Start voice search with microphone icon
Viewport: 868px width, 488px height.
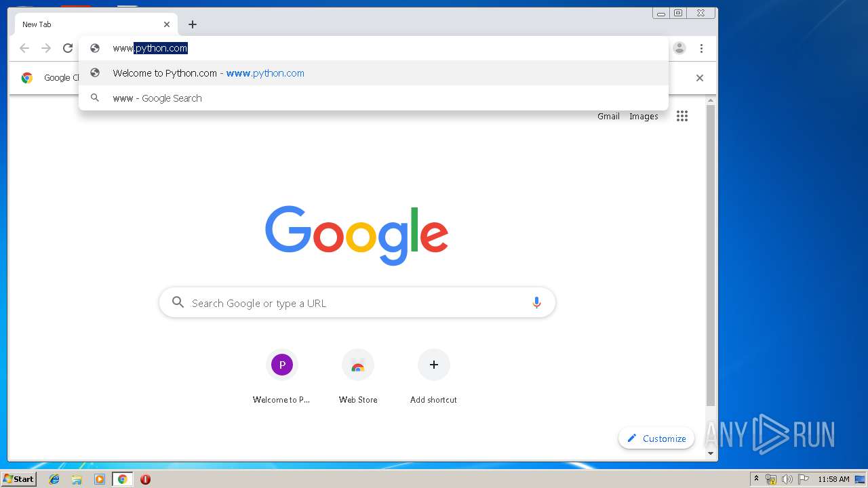pyautogui.click(x=536, y=303)
